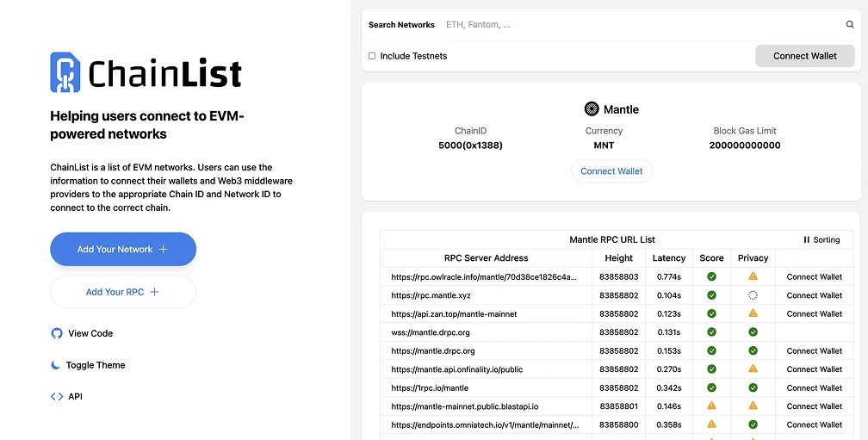Connect Wallet for the rpc.mantle.xyz row
Viewport: 868px width, 440px height.
tap(815, 295)
